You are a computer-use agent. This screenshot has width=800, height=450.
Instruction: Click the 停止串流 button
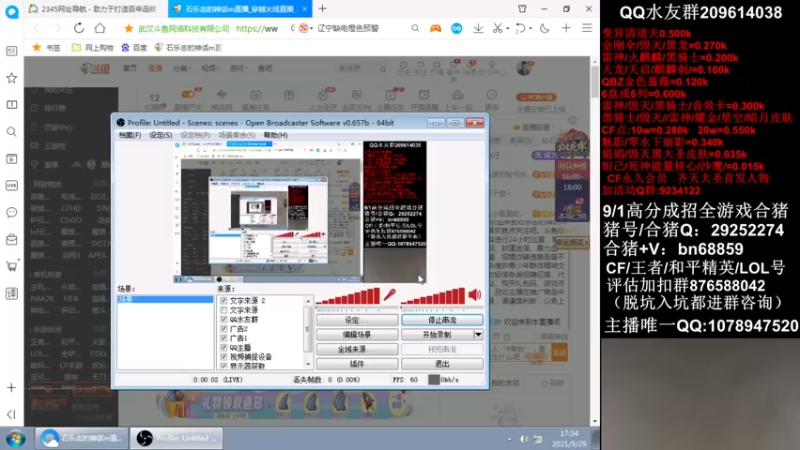tap(442, 320)
